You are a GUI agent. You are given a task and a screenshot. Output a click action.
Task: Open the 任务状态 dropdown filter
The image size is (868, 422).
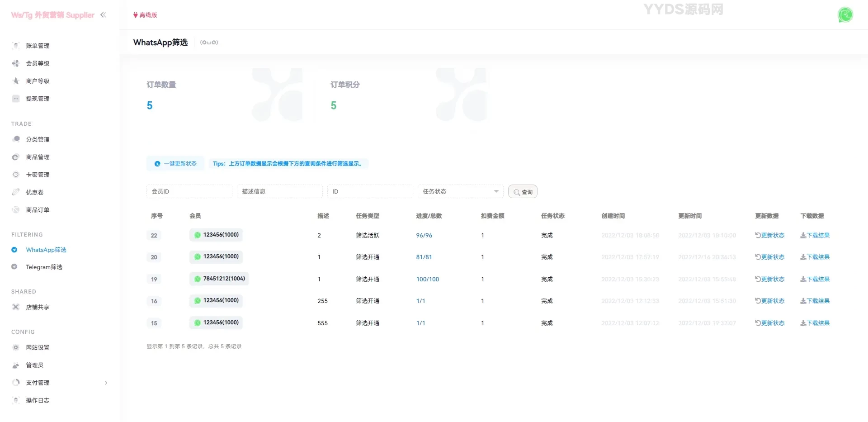tap(460, 191)
